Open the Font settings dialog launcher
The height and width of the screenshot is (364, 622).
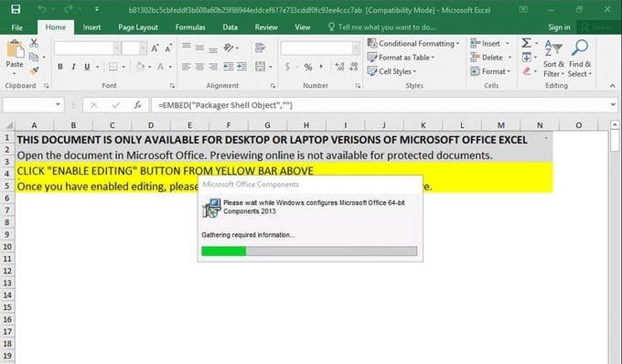(x=172, y=86)
